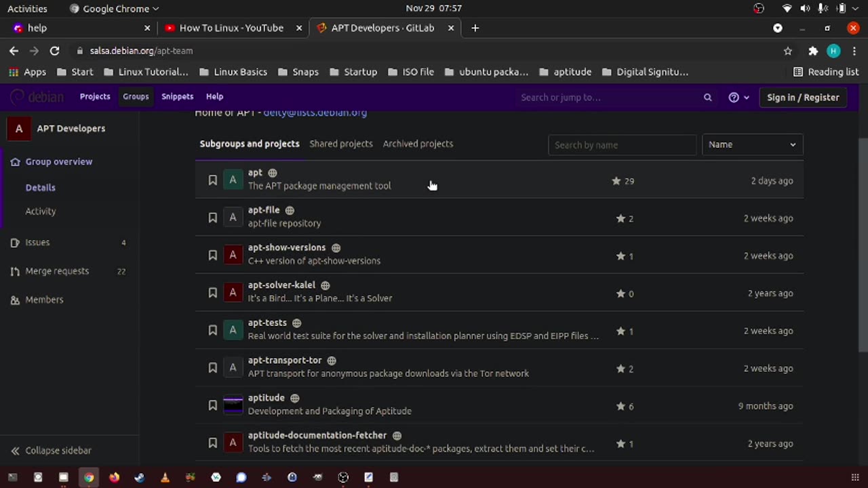The width and height of the screenshot is (868, 488).
Task: Click the apt-transport-tor avatar icon
Action: pos(233,368)
